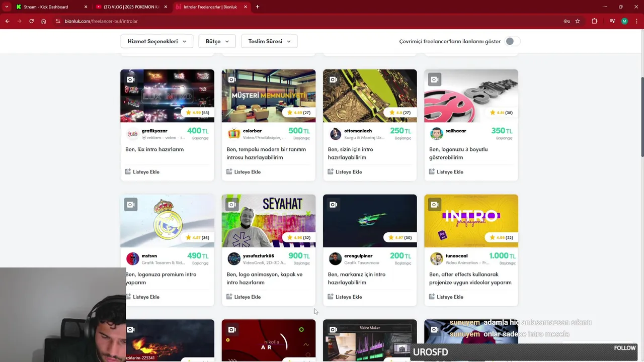Click yusufozturk06 profile avatar

[x=234, y=259]
